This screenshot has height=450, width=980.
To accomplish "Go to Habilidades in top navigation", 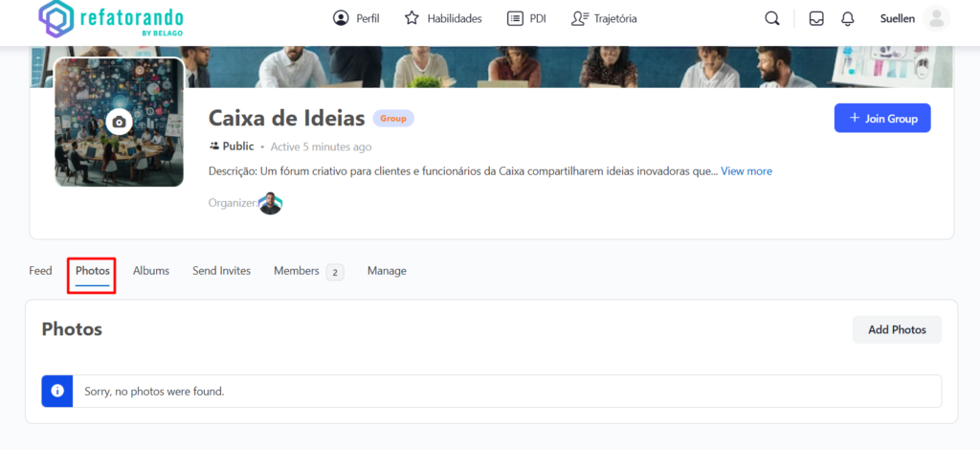I will point(443,18).
